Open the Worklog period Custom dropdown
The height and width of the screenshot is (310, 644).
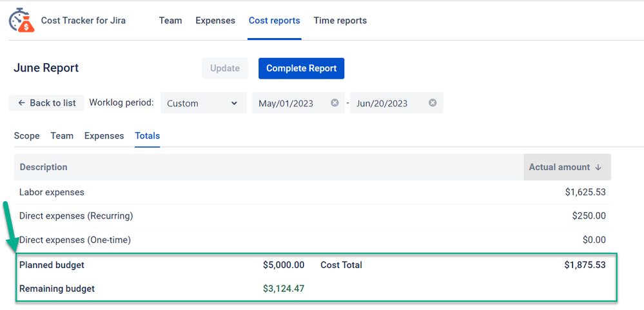click(203, 103)
